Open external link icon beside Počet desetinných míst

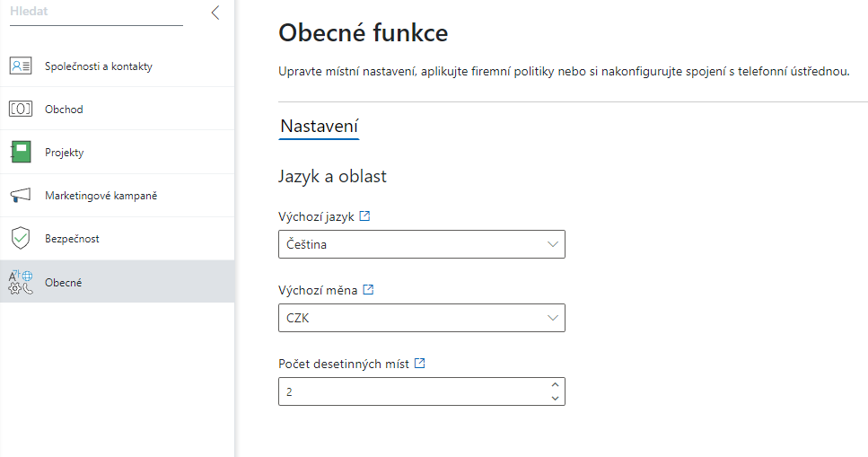tap(419, 364)
